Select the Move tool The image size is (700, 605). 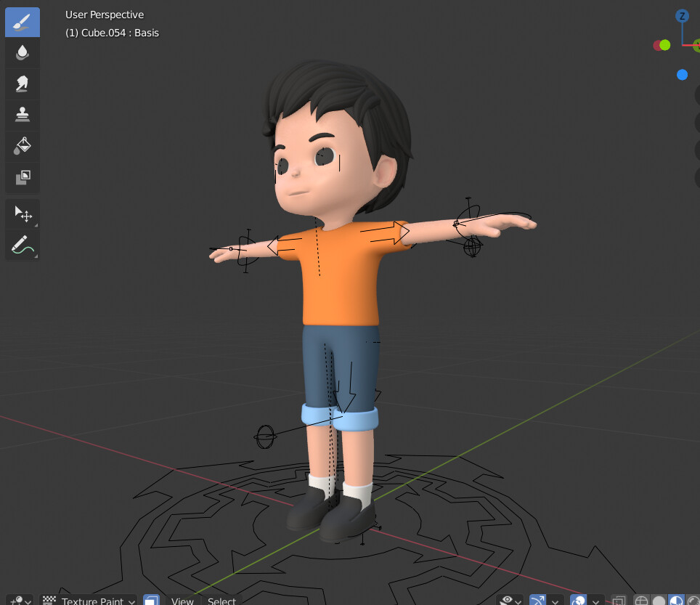(x=22, y=214)
